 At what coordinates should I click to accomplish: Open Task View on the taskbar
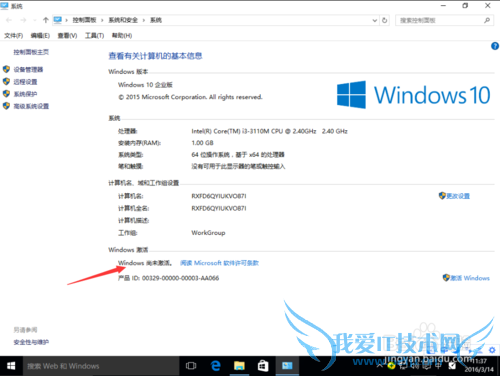(191, 366)
